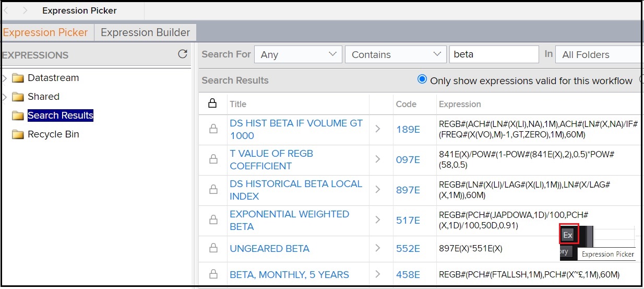
Task: Click the search text field containing 'beta'
Action: click(493, 54)
